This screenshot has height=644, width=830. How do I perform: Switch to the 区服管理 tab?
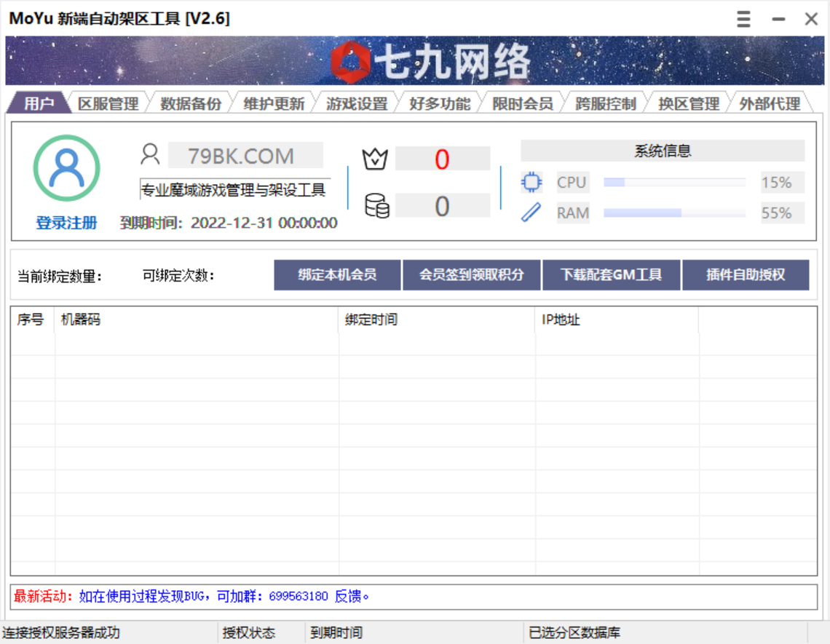pos(108,103)
